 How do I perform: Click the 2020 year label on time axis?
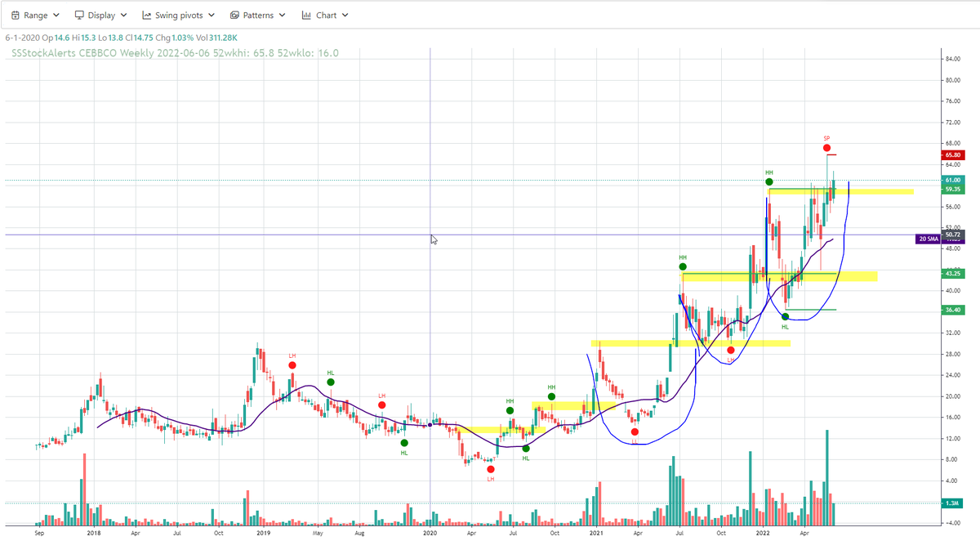(x=431, y=532)
